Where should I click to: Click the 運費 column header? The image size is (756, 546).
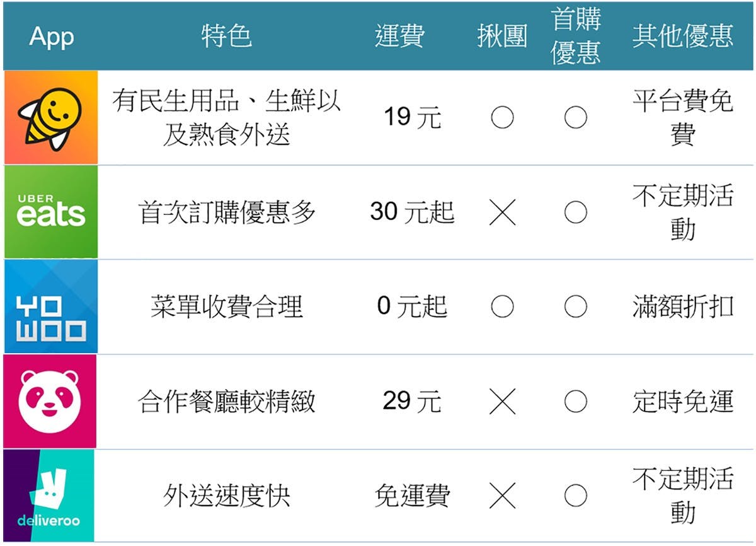pos(399,36)
